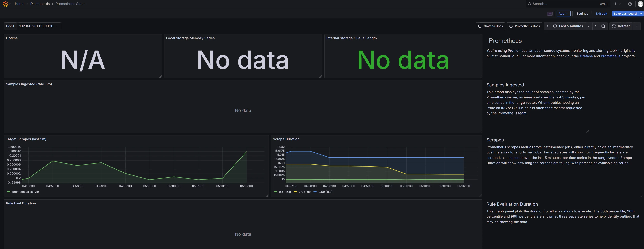Shift time range forward with right arrow

(596, 26)
